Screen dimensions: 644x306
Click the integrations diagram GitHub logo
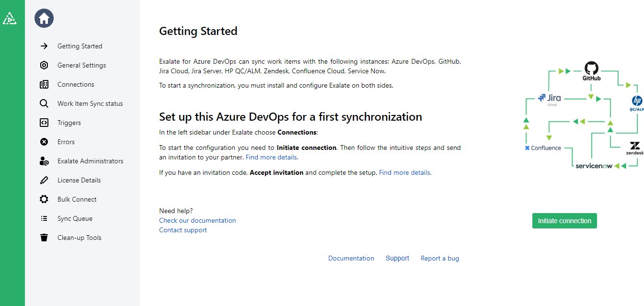click(x=592, y=68)
